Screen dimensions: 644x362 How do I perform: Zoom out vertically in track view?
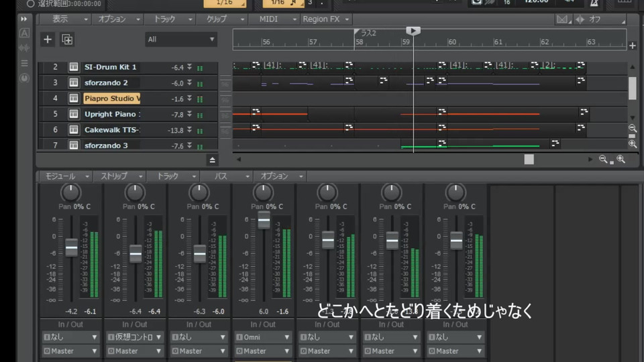tap(633, 128)
